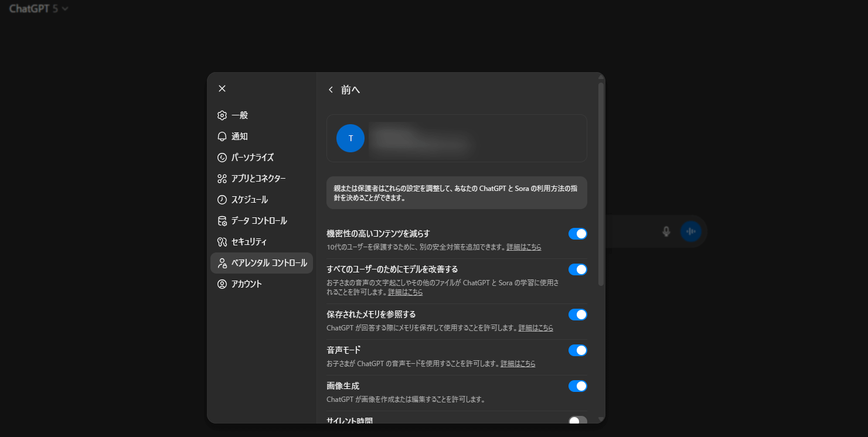Click the gear icon beside 一般
868x437 pixels.
click(x=222, y=115)
